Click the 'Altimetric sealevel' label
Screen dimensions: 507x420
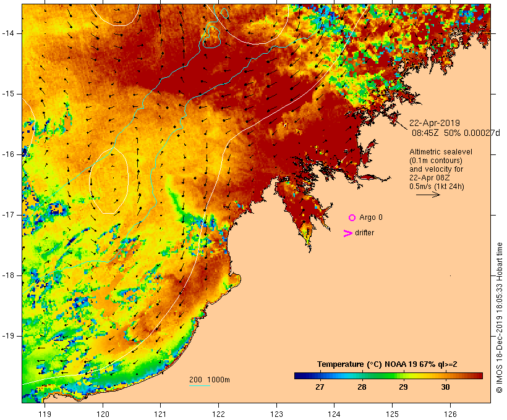(x=441, y=152)
